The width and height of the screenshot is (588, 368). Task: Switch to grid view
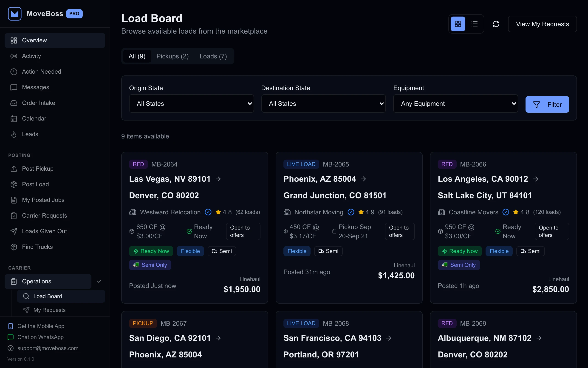458,24
